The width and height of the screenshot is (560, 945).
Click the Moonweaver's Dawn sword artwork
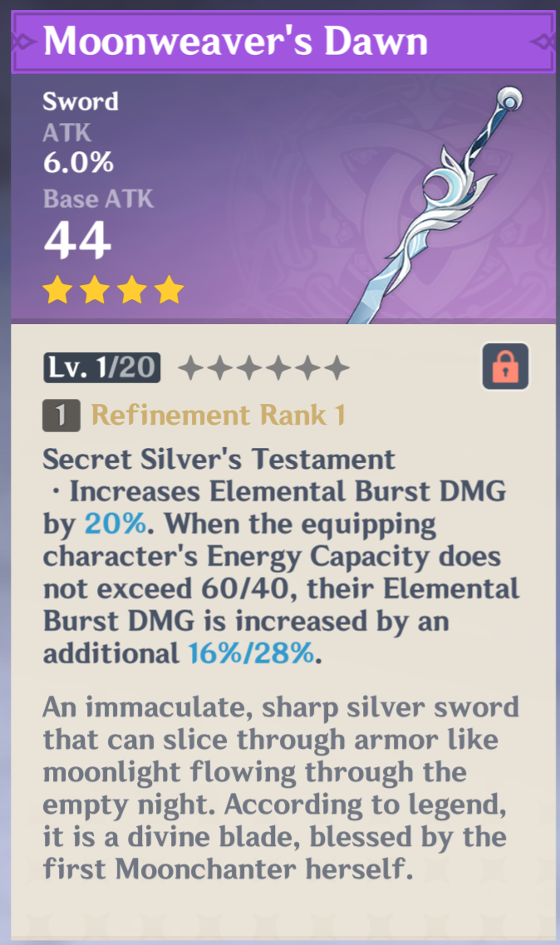pos(434,204)
